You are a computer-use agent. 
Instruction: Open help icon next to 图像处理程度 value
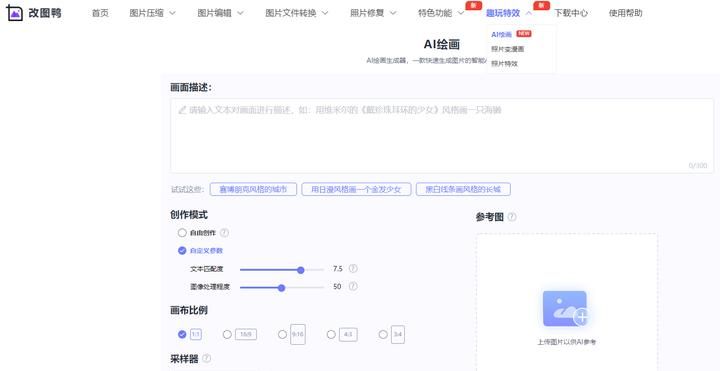pyautogui.click(x=353, y=287)
